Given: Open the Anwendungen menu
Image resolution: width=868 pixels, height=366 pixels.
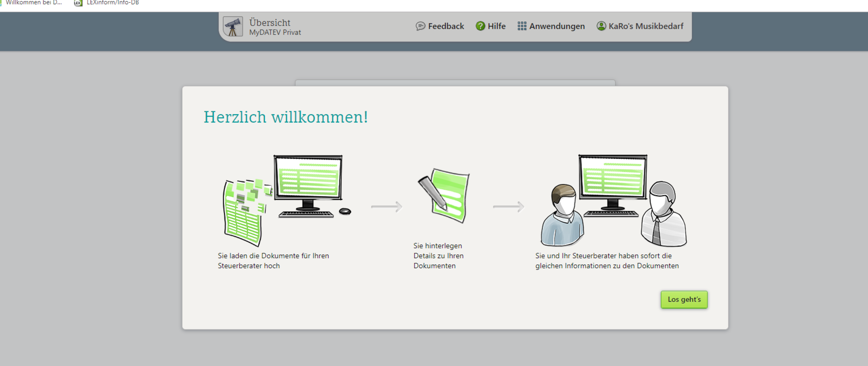Looking at the screenshot, I should tap(551, 26).
